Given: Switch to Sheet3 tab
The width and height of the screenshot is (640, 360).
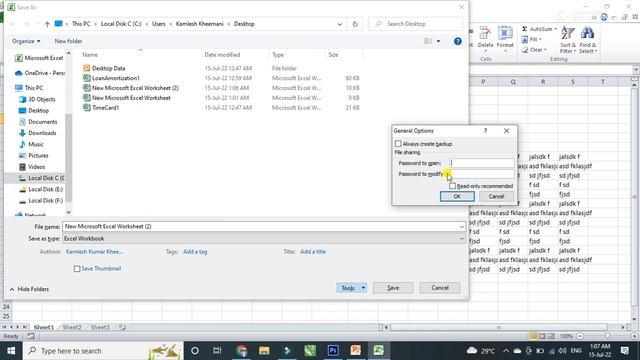Looking at the screenshot, I should pyautogui.click(x=100, y=327).
